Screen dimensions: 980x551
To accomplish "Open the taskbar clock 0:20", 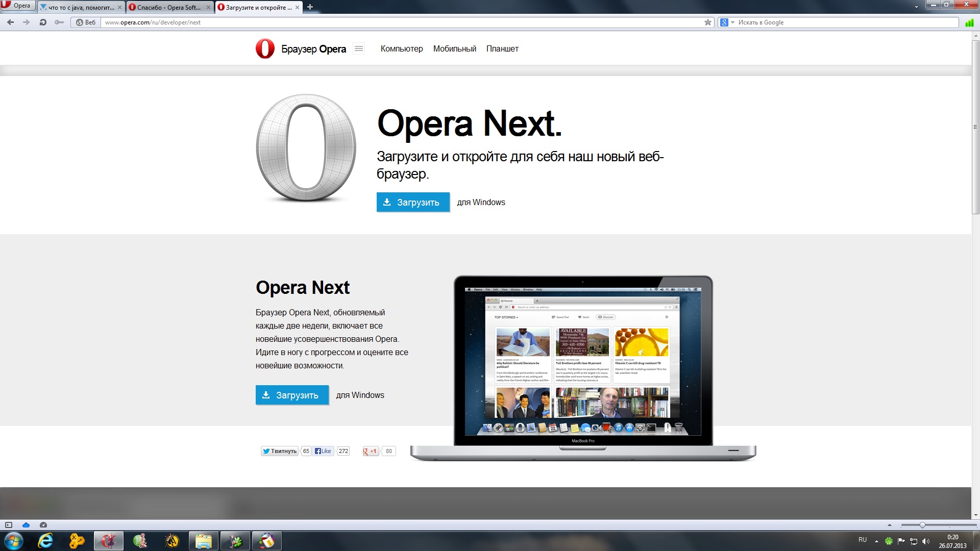I will [952, 541].
